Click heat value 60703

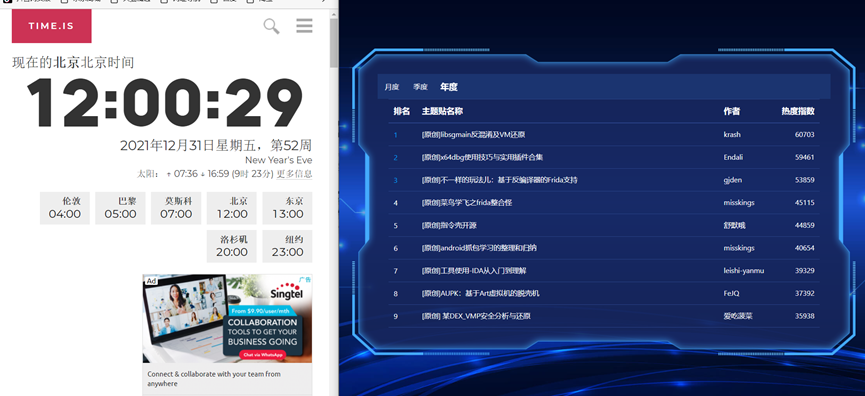click(x=804, y=135)
